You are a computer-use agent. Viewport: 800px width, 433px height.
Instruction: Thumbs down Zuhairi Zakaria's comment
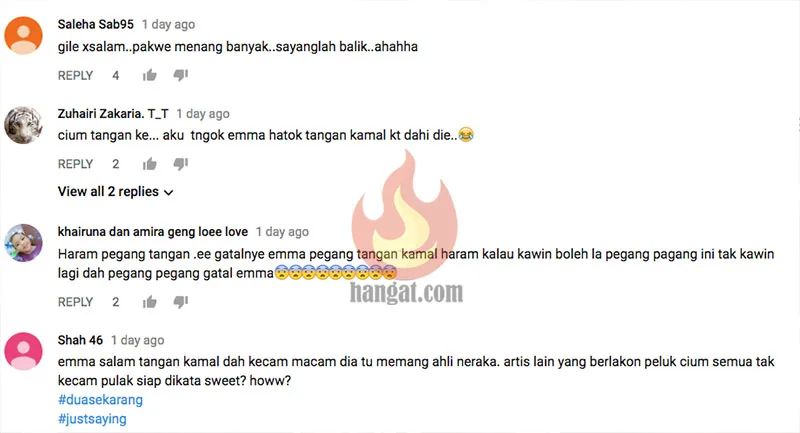(x=181, y=164)
